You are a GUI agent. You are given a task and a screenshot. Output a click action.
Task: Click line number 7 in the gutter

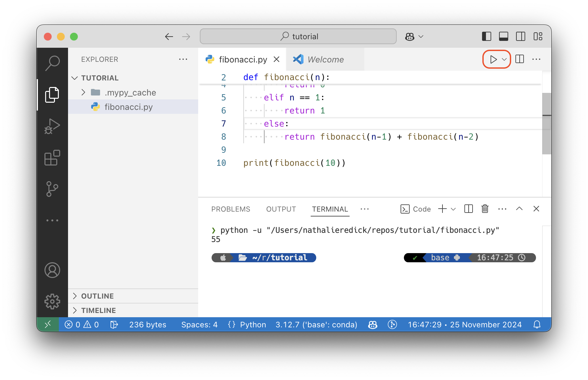click(224, 124)
